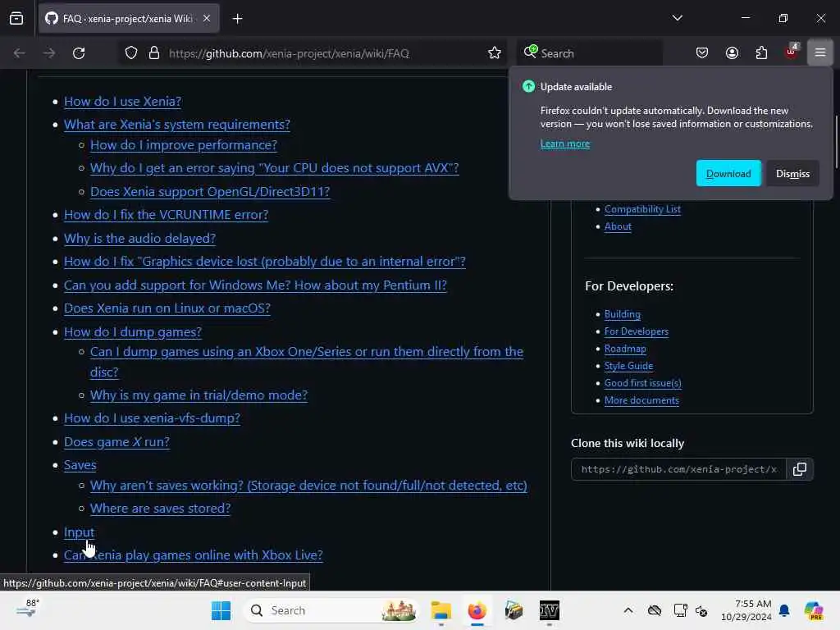Show hidden system tray icons
This screenshot has height=630, width=840.
pos(628,610)
